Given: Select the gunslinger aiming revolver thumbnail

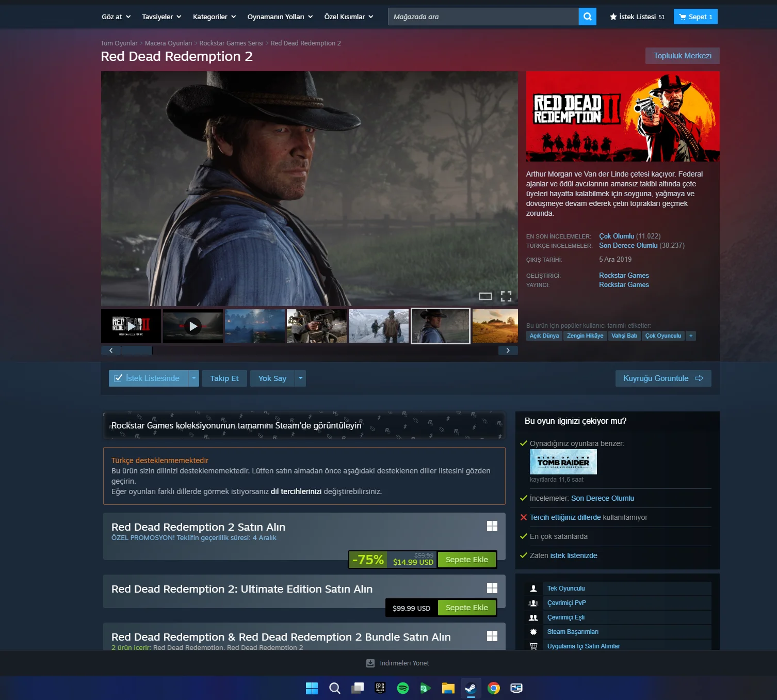Looking at the screenshot, I should click(317, 326).
